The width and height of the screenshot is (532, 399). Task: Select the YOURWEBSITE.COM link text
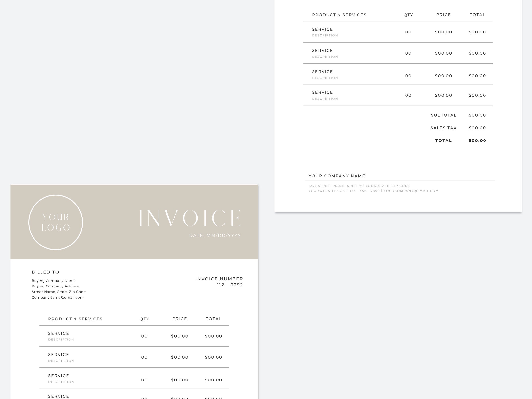point(327,191)
